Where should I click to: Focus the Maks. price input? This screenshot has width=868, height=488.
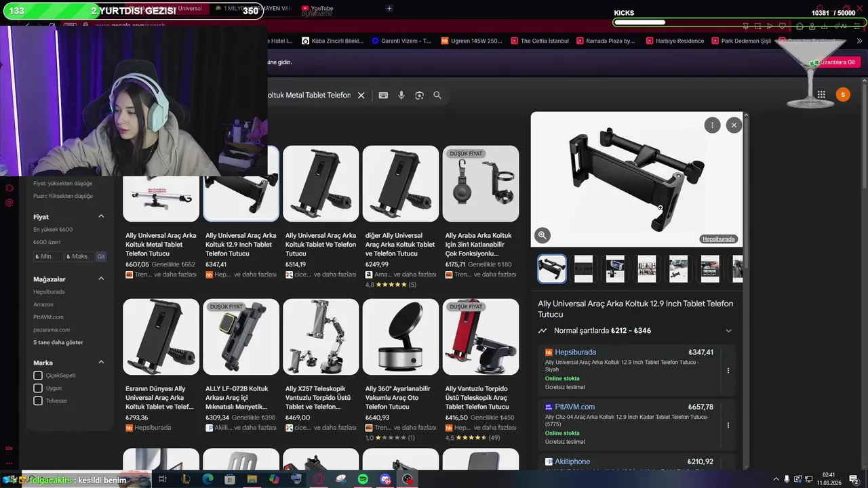coord(80,257)
